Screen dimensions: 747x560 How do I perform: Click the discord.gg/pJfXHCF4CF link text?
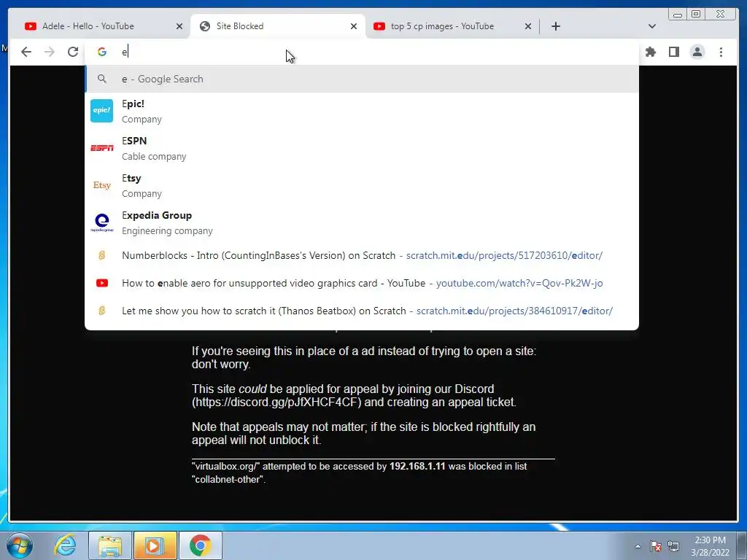(x=276, y=402)
